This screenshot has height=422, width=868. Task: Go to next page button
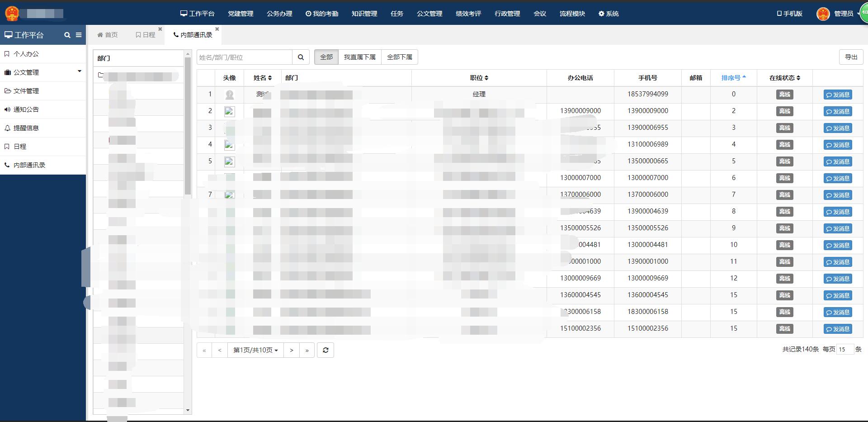pos(292,350)
